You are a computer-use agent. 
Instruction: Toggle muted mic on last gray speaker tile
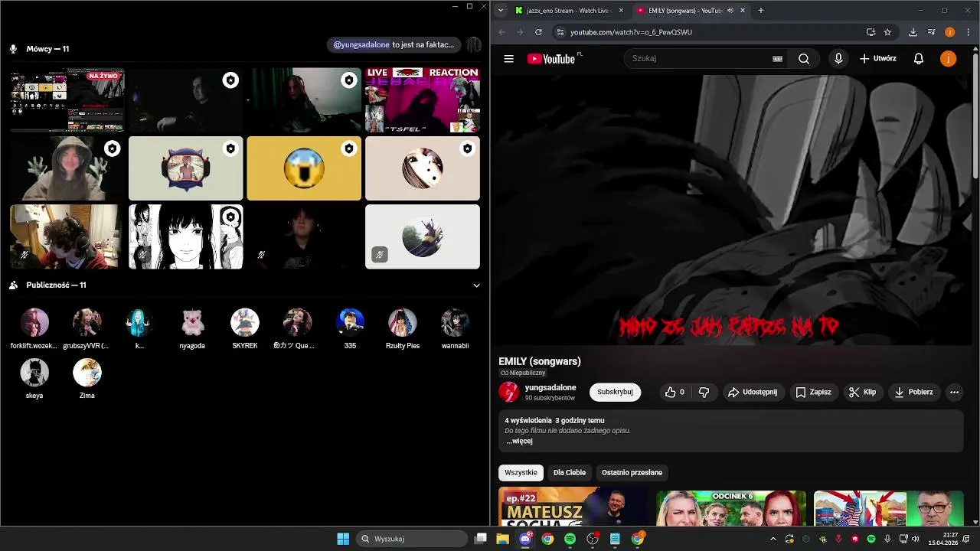(379, 255)
